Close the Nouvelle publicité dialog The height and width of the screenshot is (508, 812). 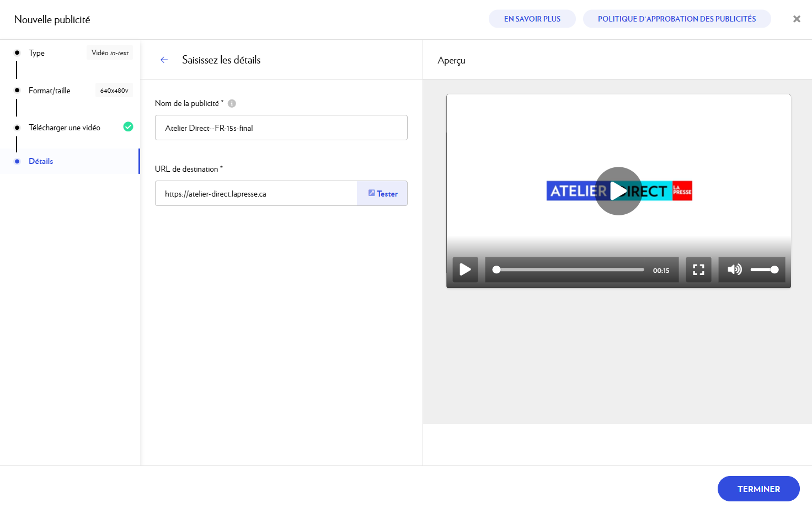click(x=797, y=19)
